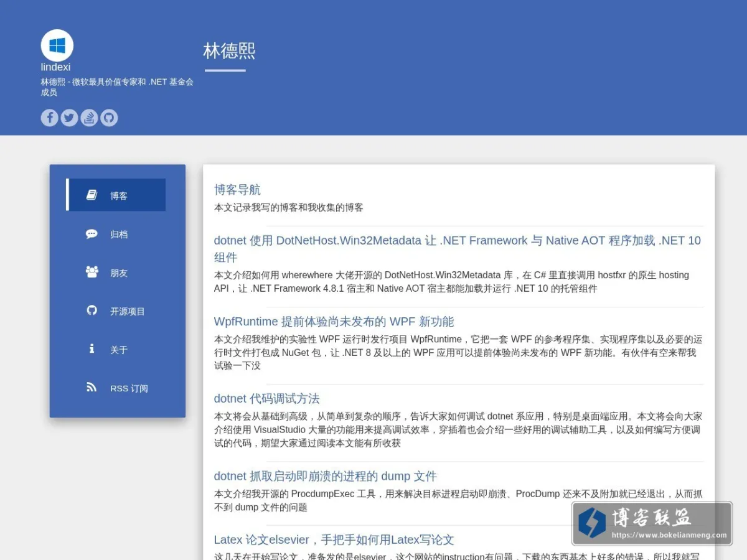Click the speech bubble icon beside 归档
This screenshot has width=747, height=560.
[92, 234]
